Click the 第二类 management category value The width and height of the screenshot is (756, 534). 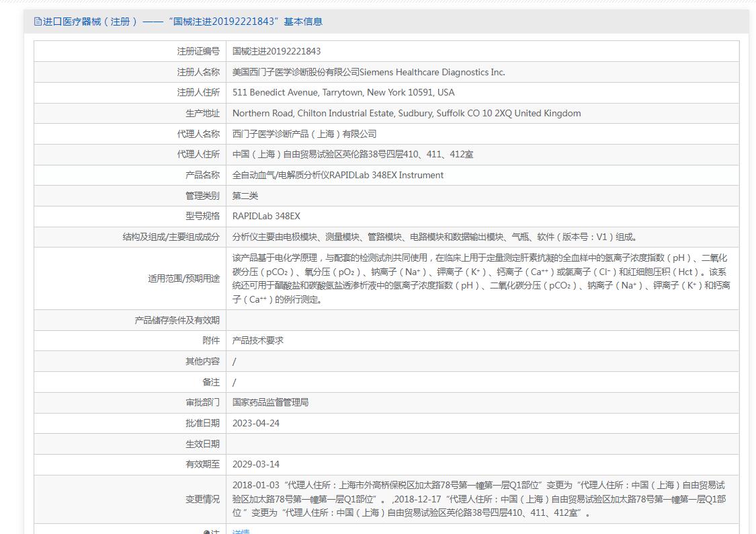click(245, 196)
